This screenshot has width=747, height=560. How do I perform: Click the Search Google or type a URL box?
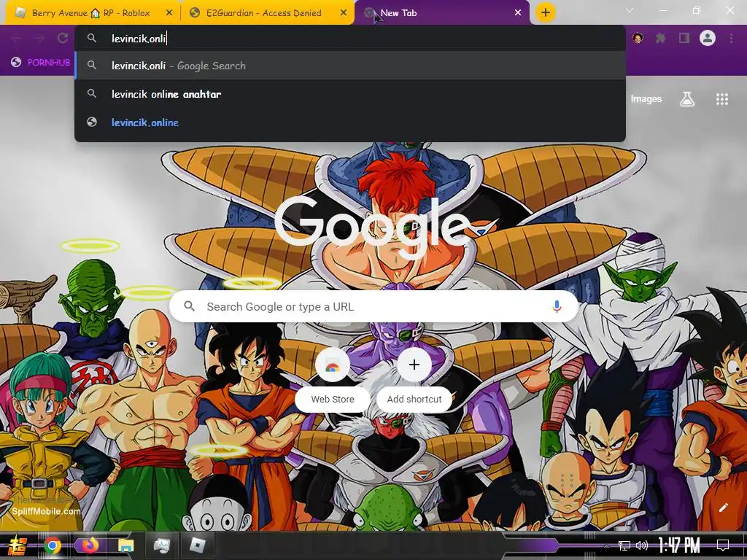(x=374, y=306)
